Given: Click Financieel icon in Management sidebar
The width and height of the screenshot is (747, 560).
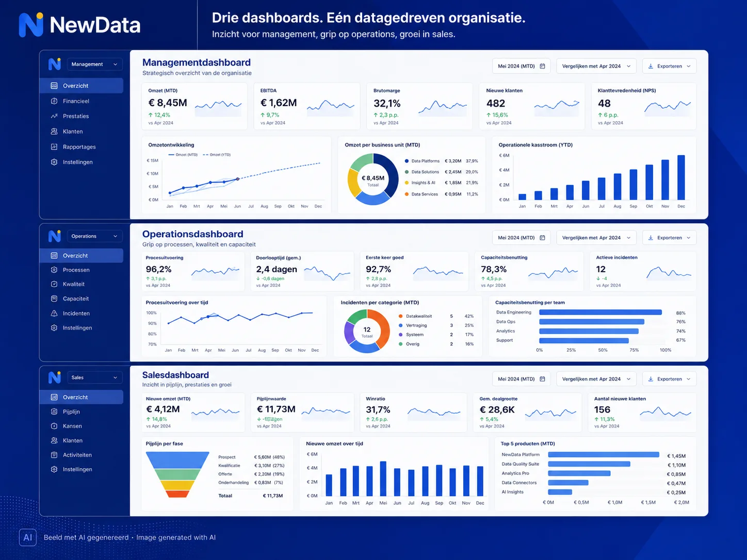Looking at the screenshot, I should (x=54, y=101).
